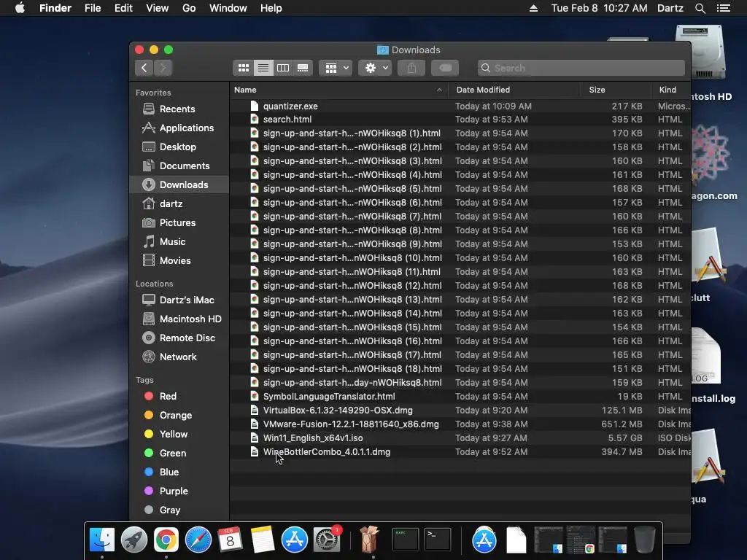This screenshot has height=560, width=747.
Task: Switch to column view
Action: (x=283, y=68)
